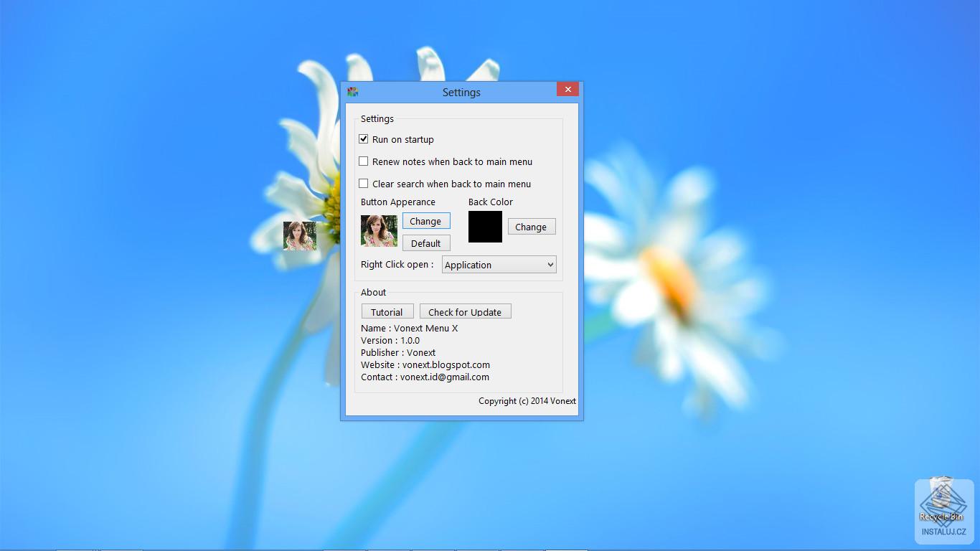This screenshot has height=551, width=980.
Task: Expand the Right Click open dropdown
Action: pos(499,265)
